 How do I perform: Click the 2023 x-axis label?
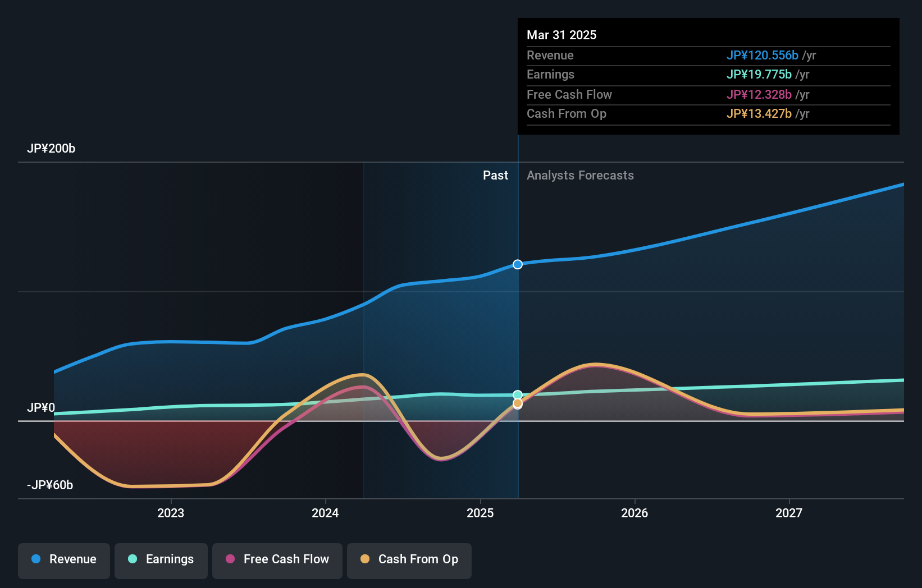[171, 513]
